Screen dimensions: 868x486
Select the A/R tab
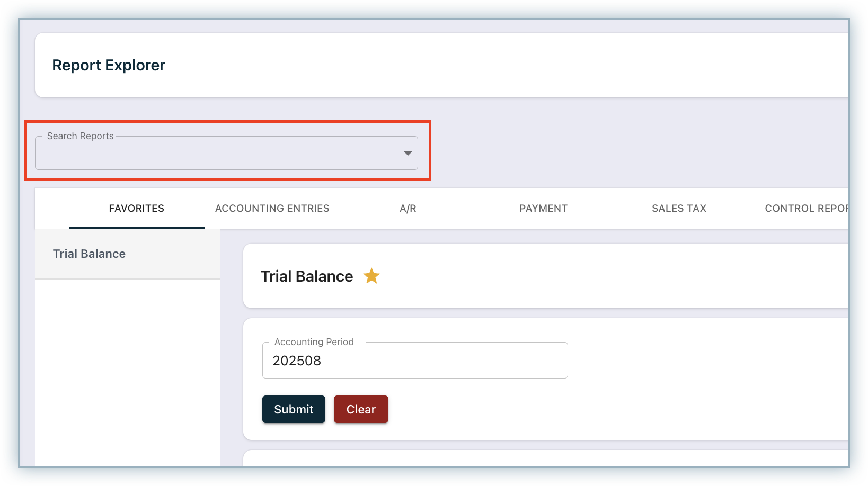408,209
